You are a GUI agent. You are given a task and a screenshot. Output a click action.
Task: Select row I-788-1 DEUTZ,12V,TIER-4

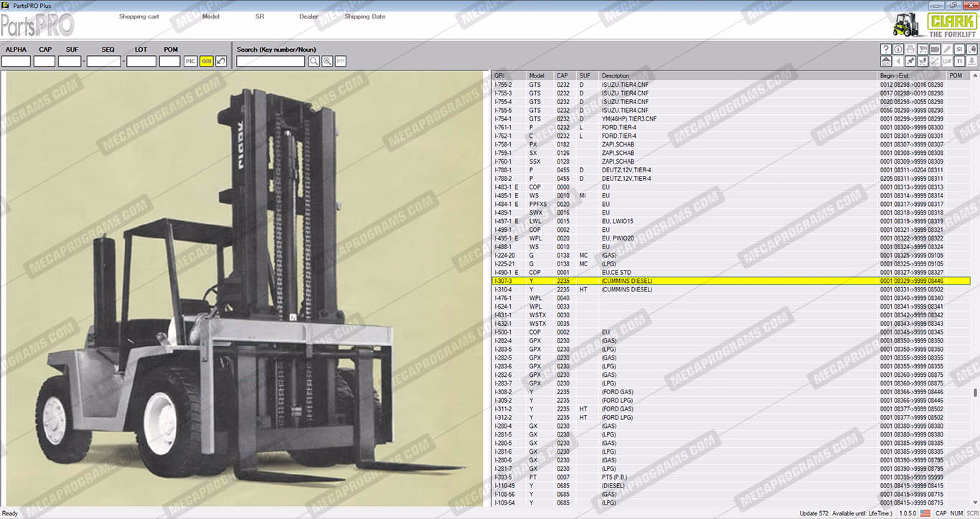pyautogui.click(x=731, y=170)
